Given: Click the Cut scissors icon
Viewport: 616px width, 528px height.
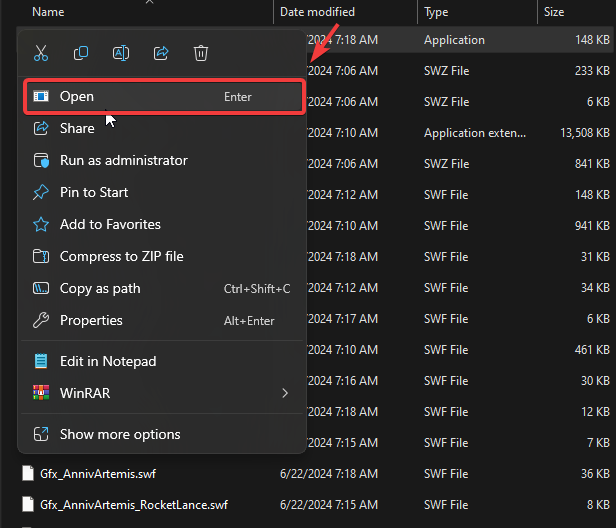Looking at the screenshot, I should tap(41, 53).
